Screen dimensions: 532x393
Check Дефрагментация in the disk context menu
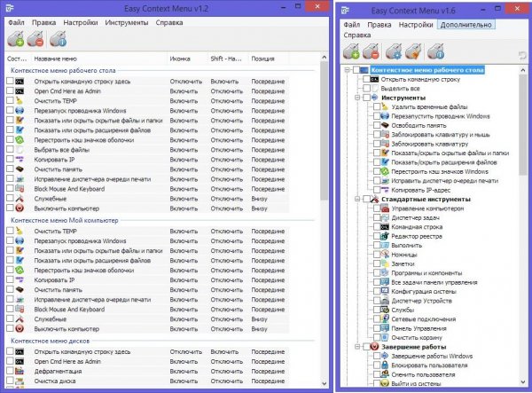tap(10, 371)
